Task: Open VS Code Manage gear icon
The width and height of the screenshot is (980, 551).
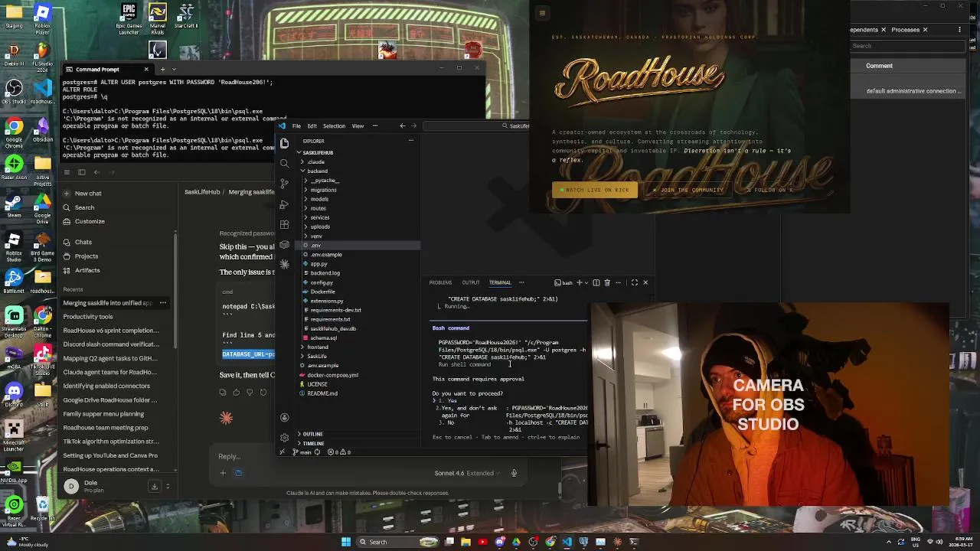Action: [x=284, y=438]
